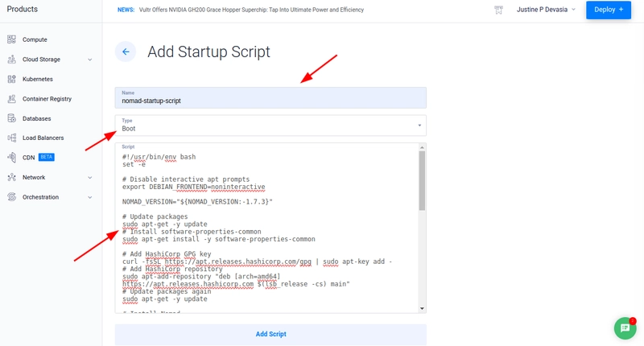Click the Orchestration sidebar icon
The width and height of the screenshot is (644, 346).
pyautogui.click(x=11, y=197)
